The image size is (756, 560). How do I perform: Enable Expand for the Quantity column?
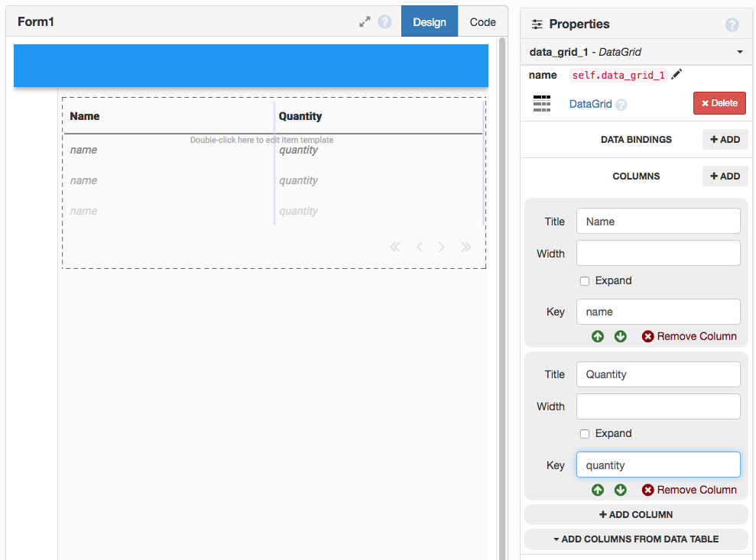point(585,434)
